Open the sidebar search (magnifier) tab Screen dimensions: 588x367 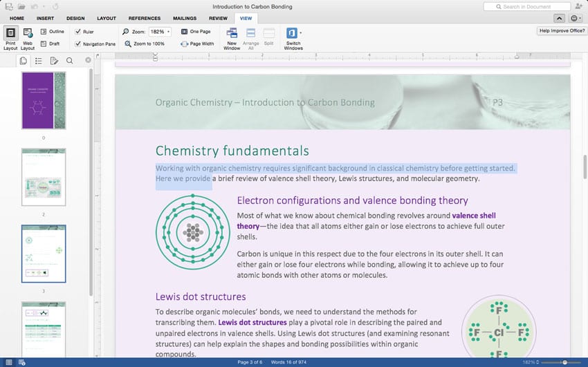click(69, 61)
